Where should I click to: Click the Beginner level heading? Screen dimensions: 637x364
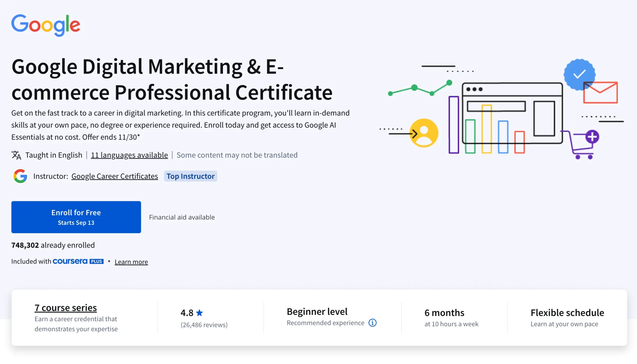(x=317, y=312)
